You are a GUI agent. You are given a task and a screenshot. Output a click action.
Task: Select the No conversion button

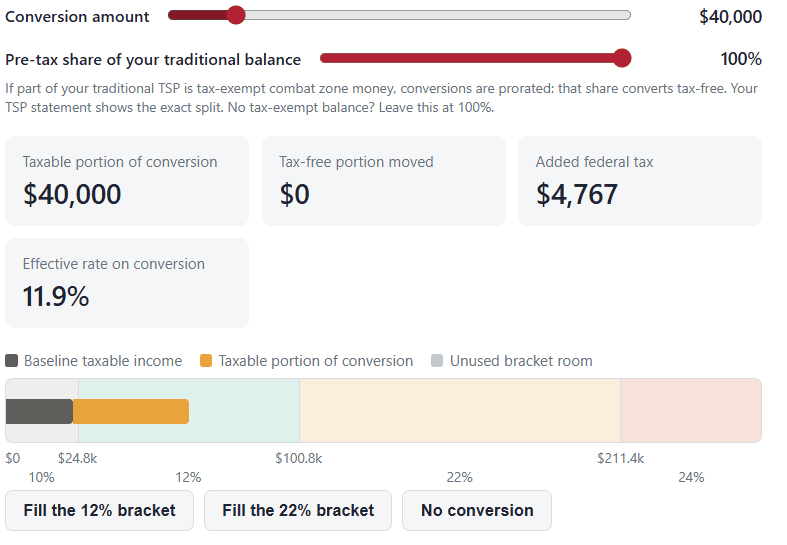477,510
